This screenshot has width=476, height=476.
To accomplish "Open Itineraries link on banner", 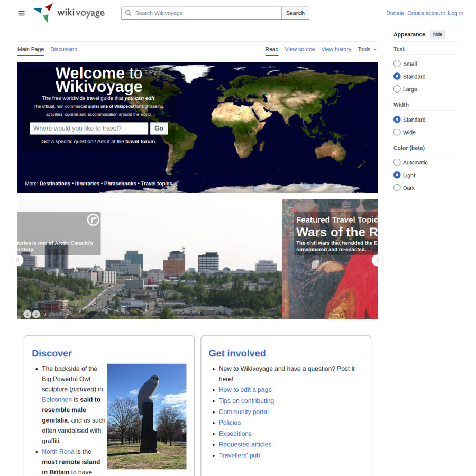I will tap(87, 184).
